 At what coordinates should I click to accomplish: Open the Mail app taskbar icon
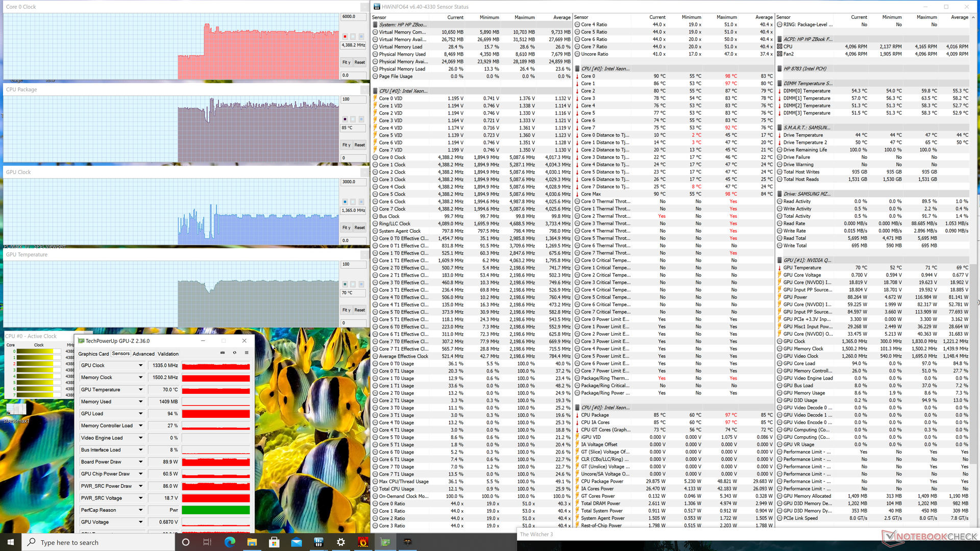click(297, 542)
